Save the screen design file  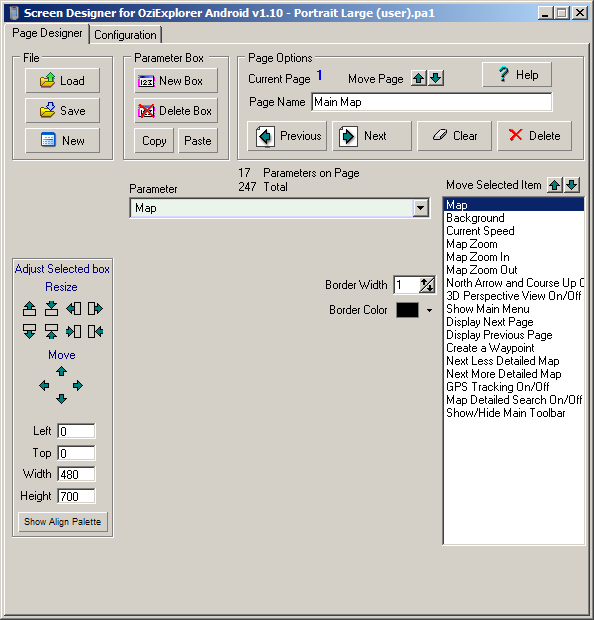tap(62, 110)
